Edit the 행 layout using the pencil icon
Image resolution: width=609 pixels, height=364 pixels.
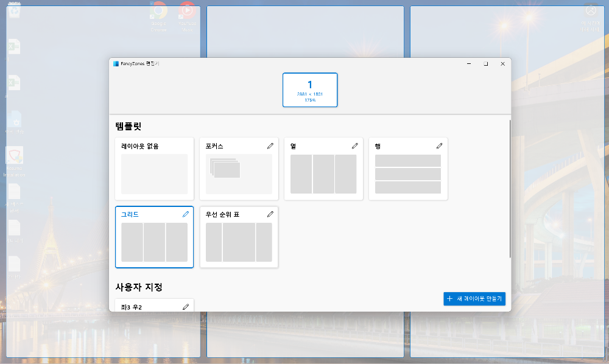coord(439,145)
